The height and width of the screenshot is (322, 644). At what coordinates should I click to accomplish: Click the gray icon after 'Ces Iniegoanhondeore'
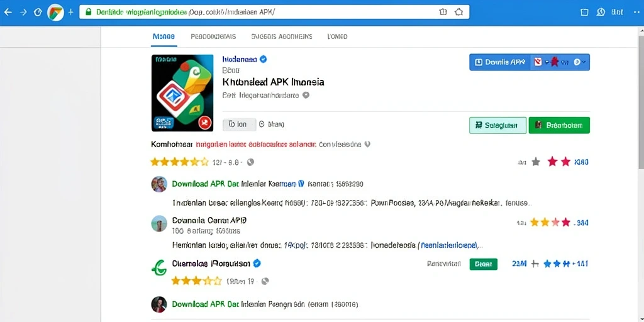point(306,96)
